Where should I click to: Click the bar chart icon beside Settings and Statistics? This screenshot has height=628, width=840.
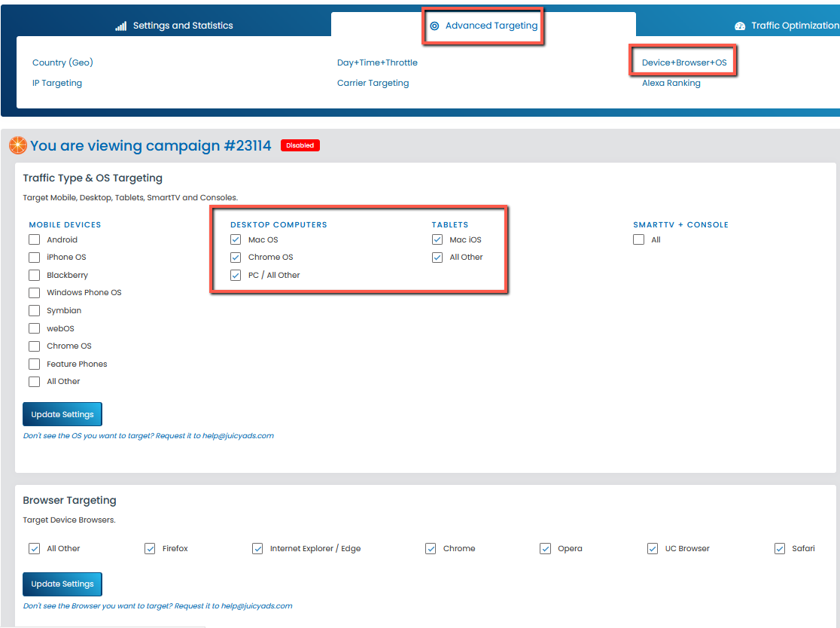click(121, 26)
